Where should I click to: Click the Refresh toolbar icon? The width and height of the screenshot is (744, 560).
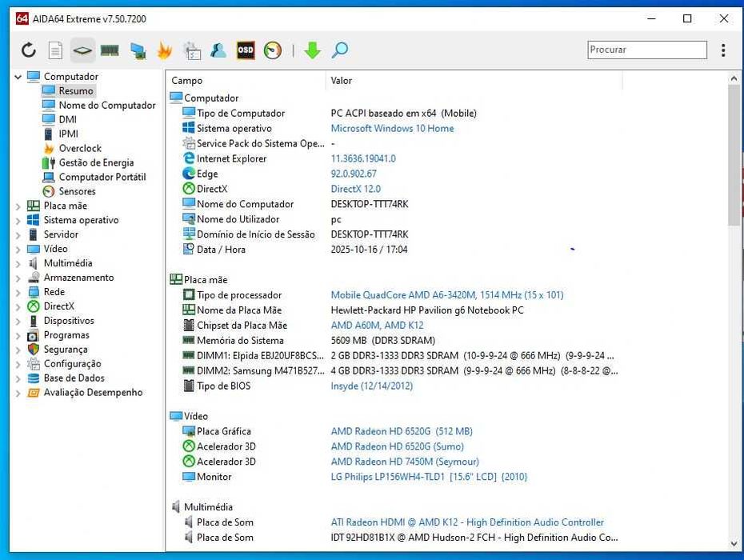[29, 50]
